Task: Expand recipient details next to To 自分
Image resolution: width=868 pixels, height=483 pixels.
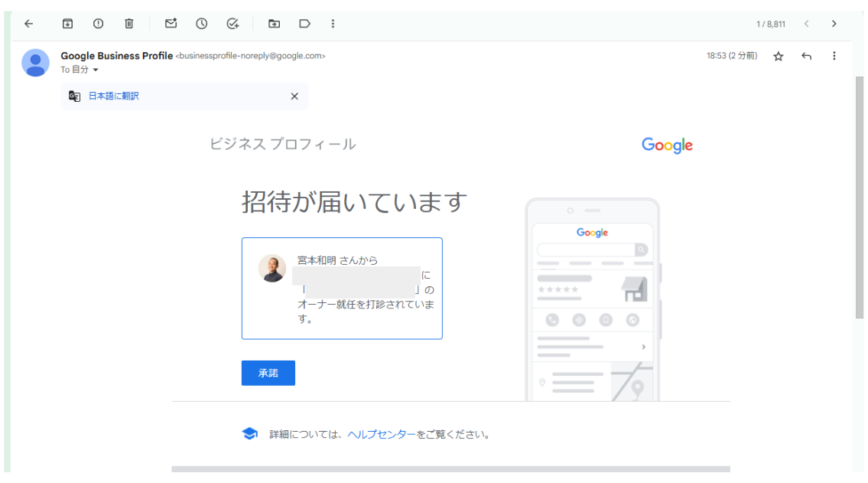Action: (96, 70)
